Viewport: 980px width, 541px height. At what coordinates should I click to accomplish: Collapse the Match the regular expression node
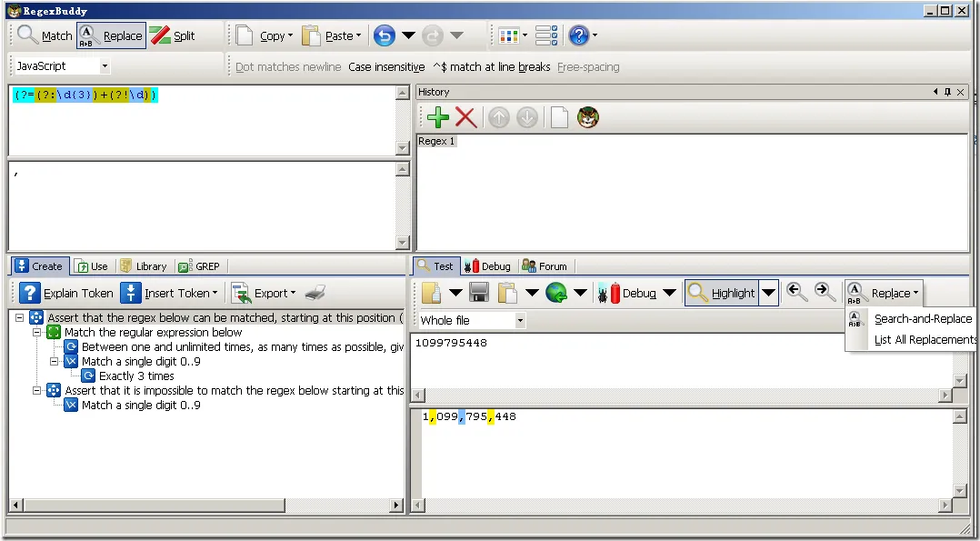pyautogui.click(x=37, y=332)
